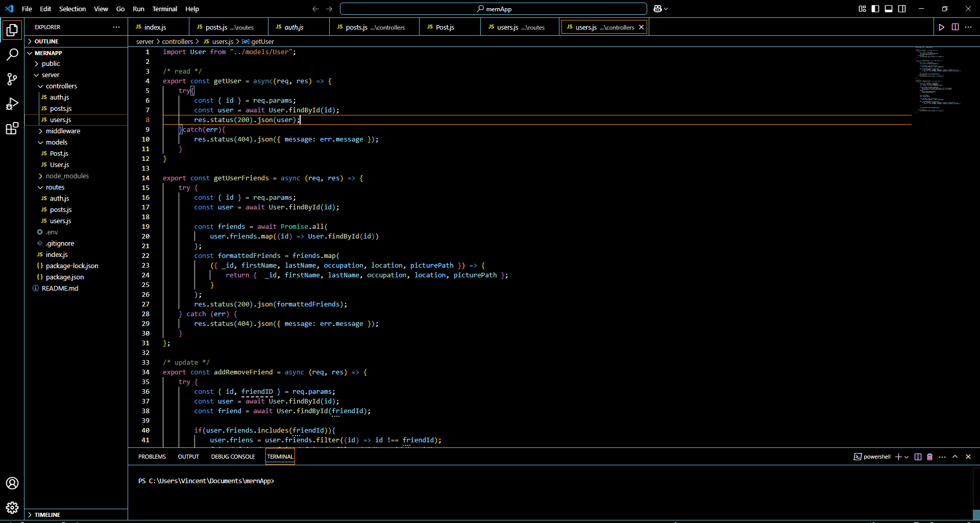The height and width of the screenshot is (523, 980).
Task: Open the Extensions view
Action: coord(12,129)
